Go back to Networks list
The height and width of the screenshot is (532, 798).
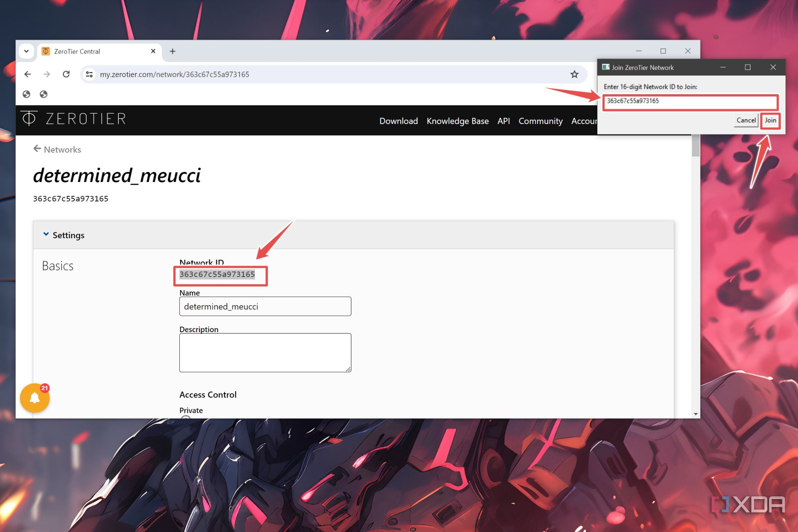(57, 149)
